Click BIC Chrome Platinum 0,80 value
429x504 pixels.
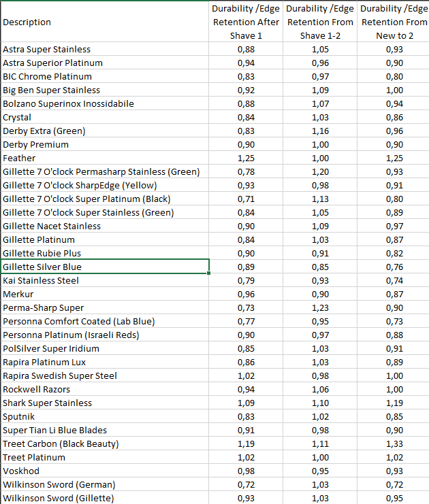tap(394, 76)
